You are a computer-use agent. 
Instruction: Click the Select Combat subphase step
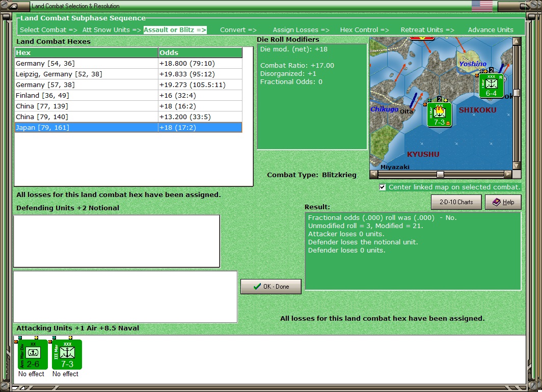tap(48, 30)
